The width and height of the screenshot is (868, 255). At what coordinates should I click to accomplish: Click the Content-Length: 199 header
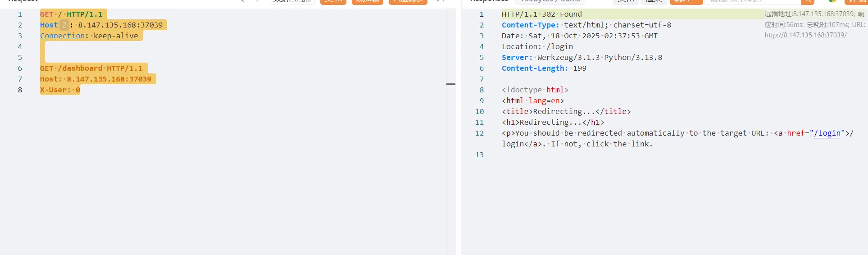coord(544,68)
